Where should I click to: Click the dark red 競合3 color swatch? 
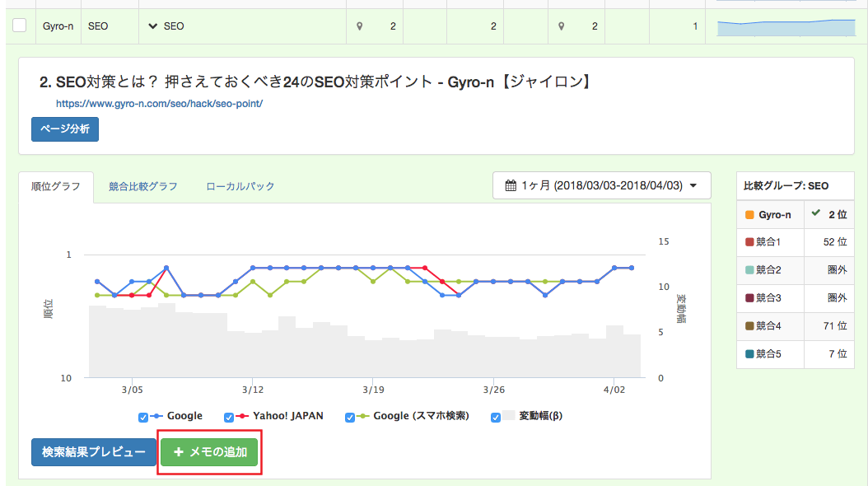tap(749, 298)
